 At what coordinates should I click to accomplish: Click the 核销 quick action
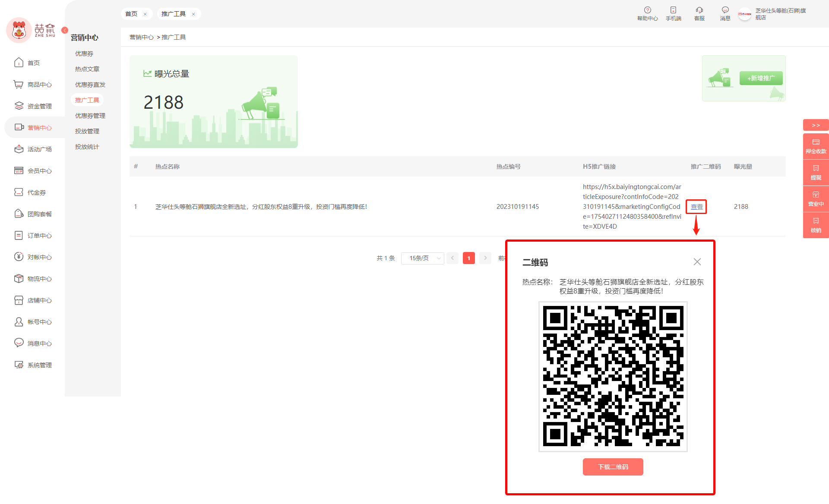click(x=816, y=225)
